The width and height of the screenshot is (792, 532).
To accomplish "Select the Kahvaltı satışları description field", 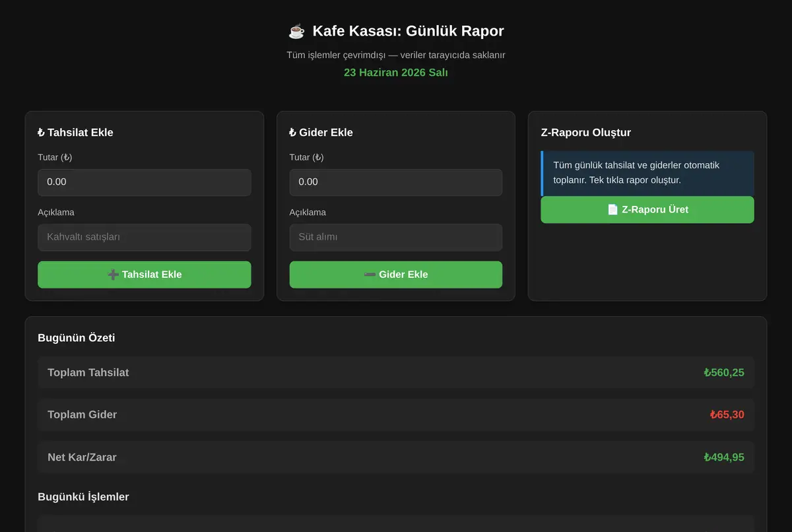I will [x=145, y=237].
